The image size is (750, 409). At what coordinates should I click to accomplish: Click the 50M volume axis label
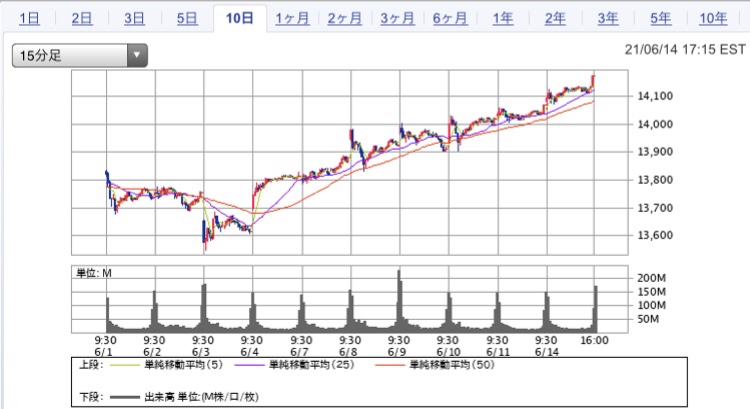pos(648,319)
